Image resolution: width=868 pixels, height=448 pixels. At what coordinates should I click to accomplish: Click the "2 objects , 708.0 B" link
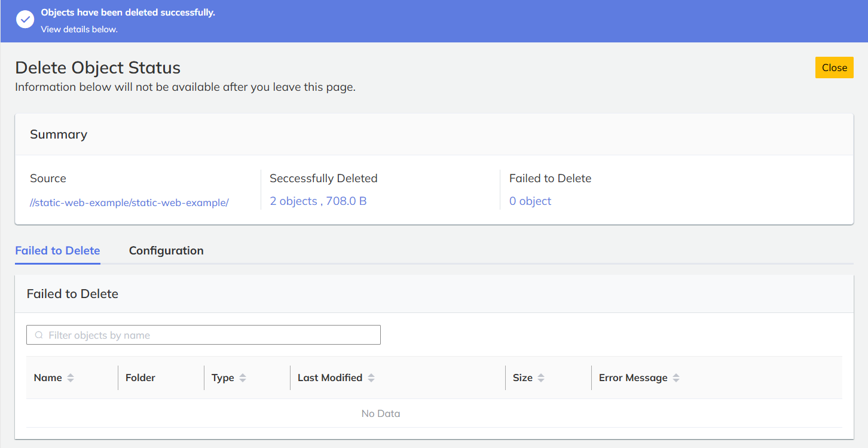pos(318,201)
